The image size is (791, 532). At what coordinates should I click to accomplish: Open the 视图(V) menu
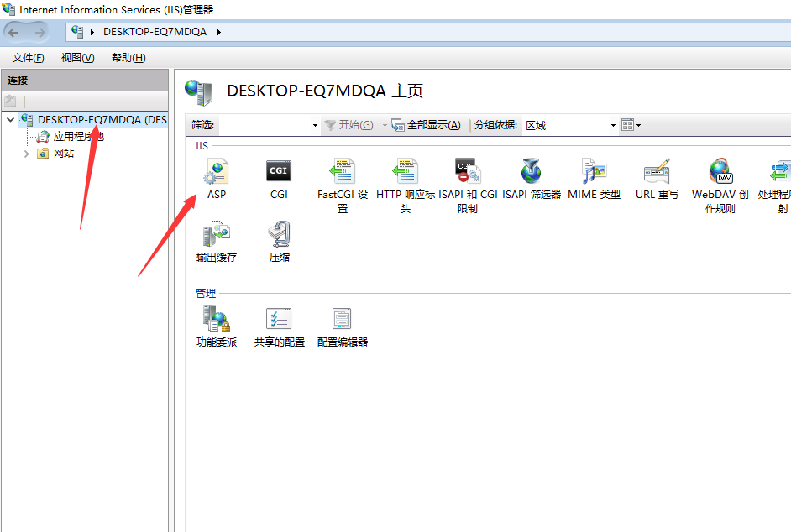point(77,58)
